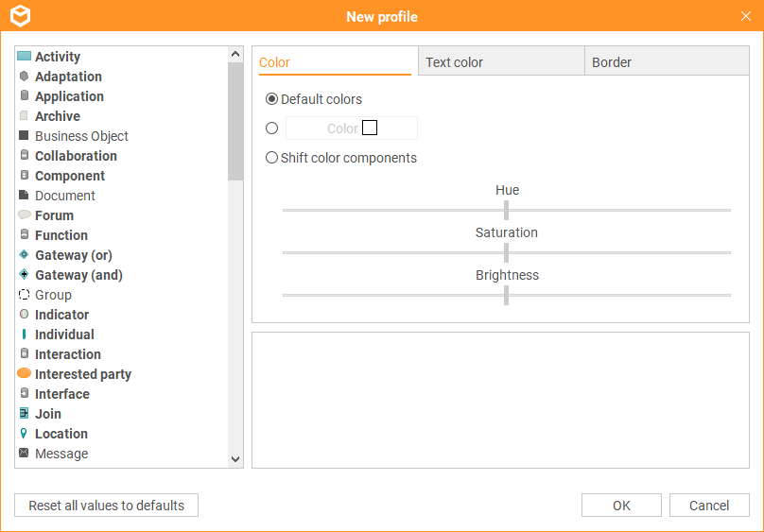This screenshot has height=532, width=764.
Task: Click the scroll up arrow of list
Action: click(x=235, y=54)
